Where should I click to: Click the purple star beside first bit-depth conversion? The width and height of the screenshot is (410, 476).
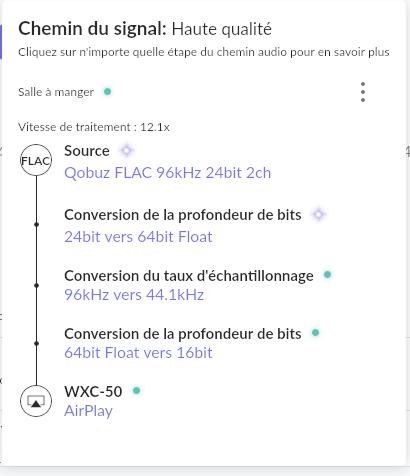tap(318, 215)
